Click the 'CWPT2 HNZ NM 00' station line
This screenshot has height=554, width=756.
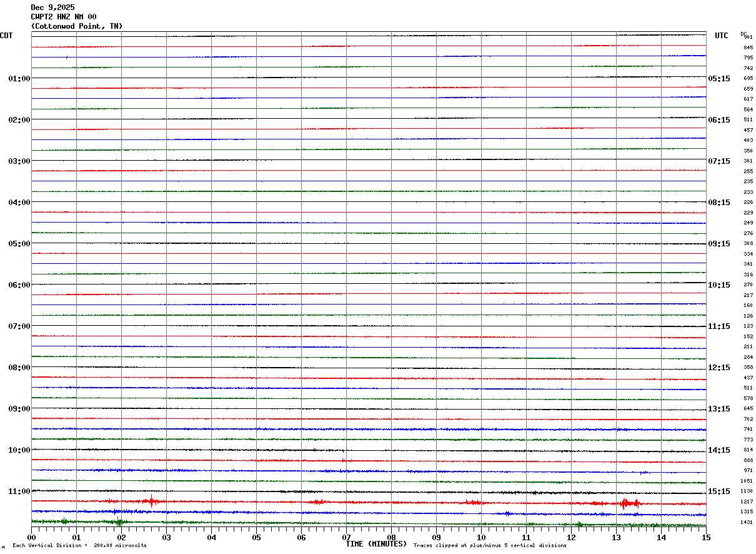coord(64,17)
